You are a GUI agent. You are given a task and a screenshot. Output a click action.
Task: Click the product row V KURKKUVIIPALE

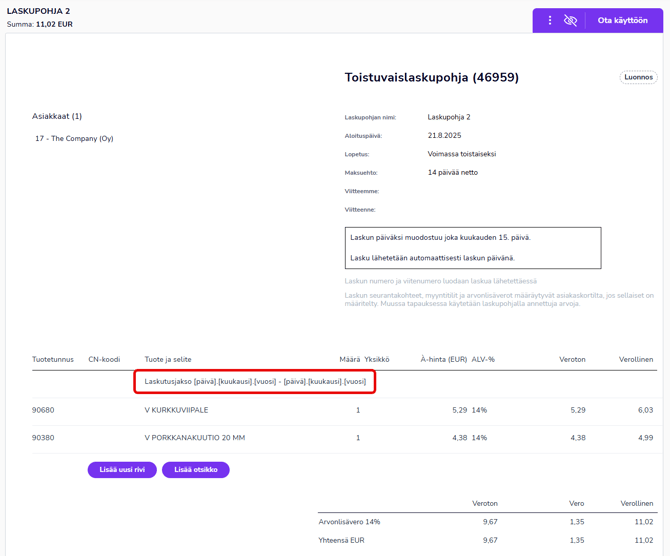pyautogui.click(x=344, y=410)
